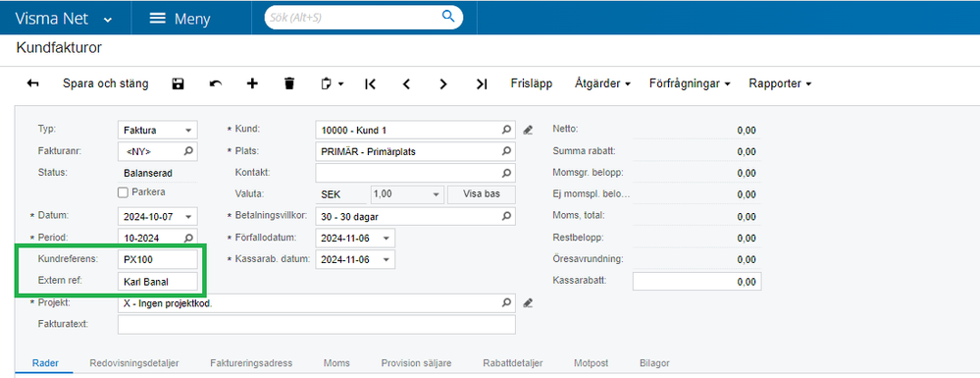Click the Frisläpp button

coord(532,83)
